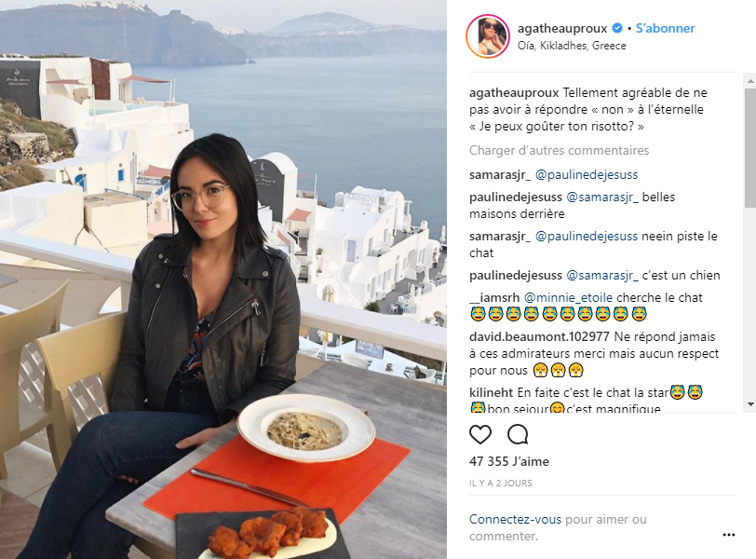Show who liked via 47 355 J'aime

tap(509, 461)
